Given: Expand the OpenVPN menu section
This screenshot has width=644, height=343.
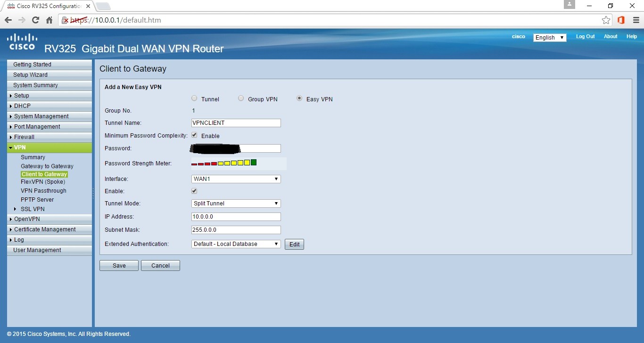Looking at the screenshot, I should pos(50,219).
